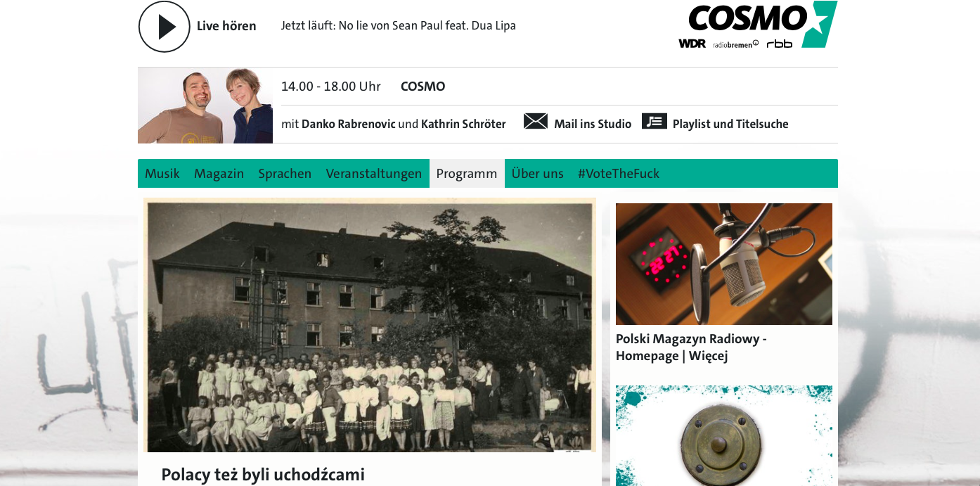
Task: Start the live radio stream play button
Action: coord(165,27)
